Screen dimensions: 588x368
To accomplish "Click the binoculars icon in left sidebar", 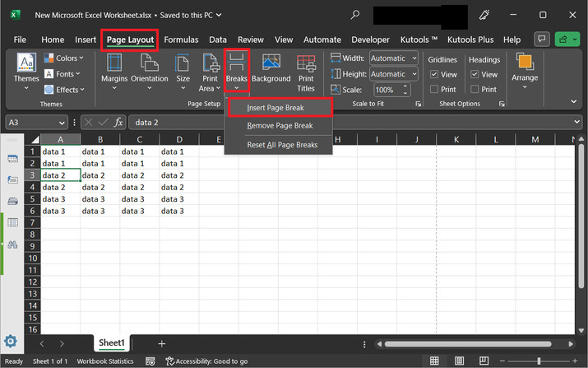I will point(12,245).
